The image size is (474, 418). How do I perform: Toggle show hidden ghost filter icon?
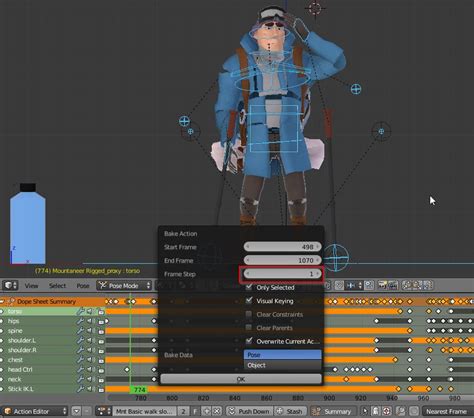pyautogui.click(x=376, y=411)
